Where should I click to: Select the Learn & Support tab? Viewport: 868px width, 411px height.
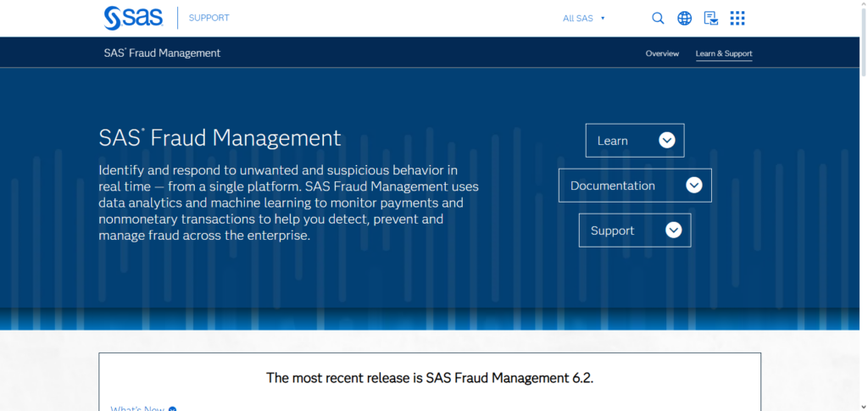(724, 53)
